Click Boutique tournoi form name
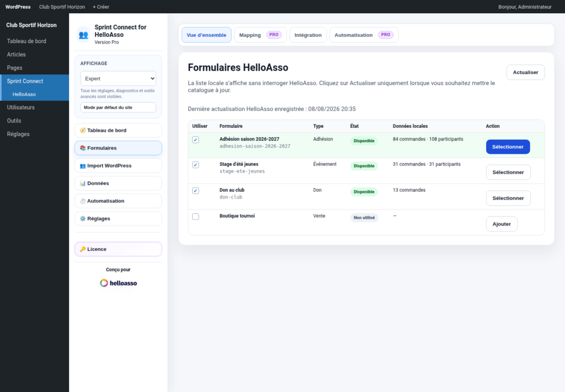The height and width of the screenshot is (392, 565). [237, 216]
